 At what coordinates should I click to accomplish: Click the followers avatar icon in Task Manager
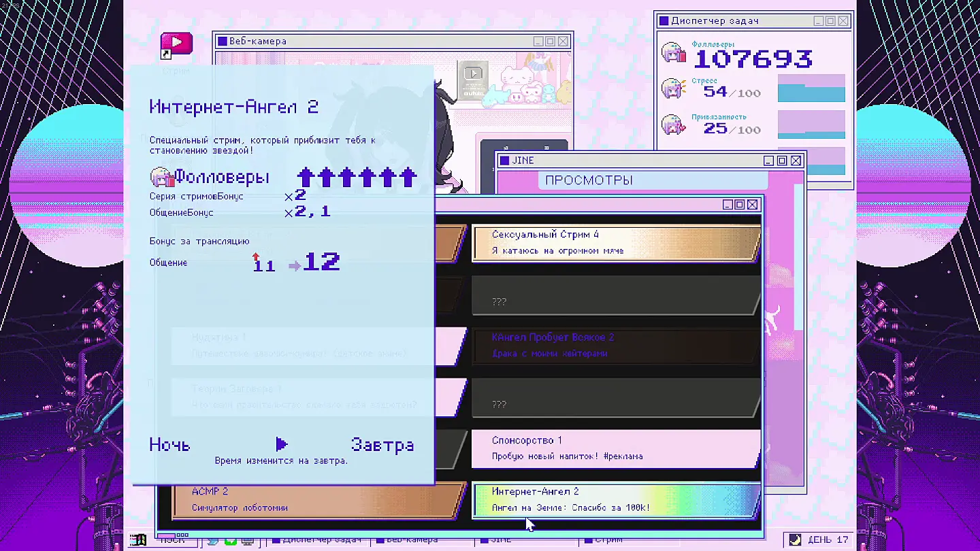(674, 54)
